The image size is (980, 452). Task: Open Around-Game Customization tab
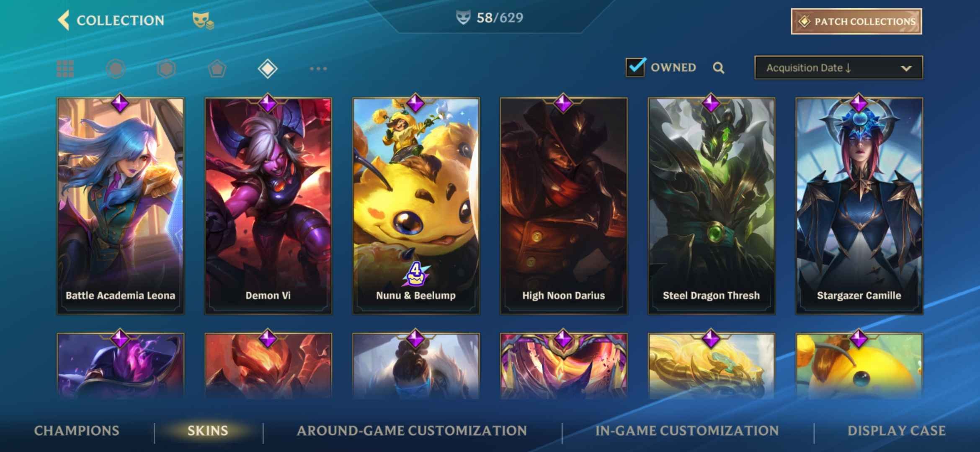(x=412, y=431)
